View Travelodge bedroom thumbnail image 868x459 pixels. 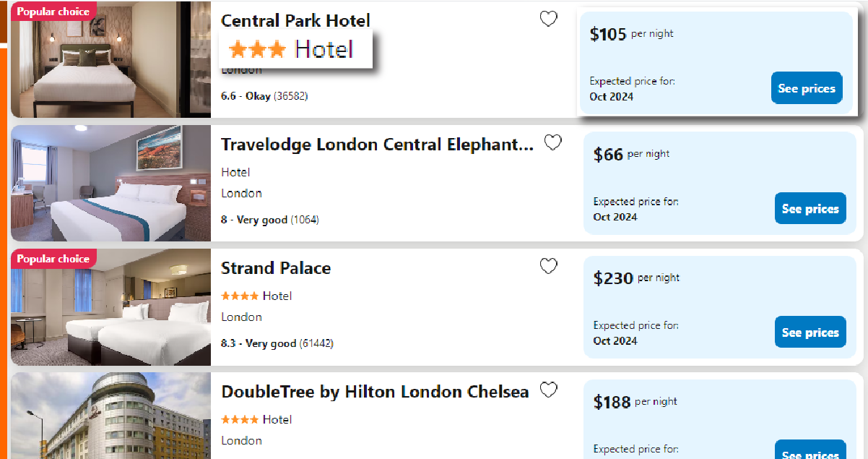110,183
